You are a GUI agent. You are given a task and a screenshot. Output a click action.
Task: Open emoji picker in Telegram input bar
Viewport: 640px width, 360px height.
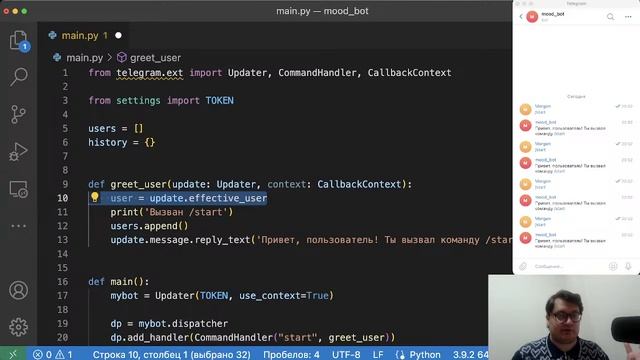click(x=613, y=267)
